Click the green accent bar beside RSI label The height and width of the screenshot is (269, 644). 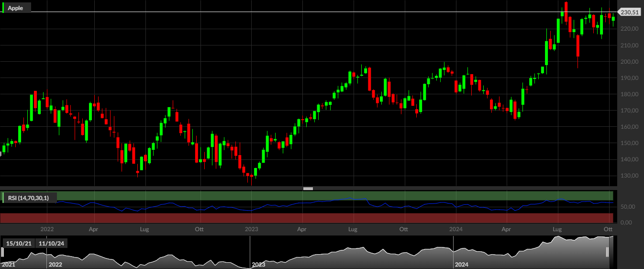point(3,197)
